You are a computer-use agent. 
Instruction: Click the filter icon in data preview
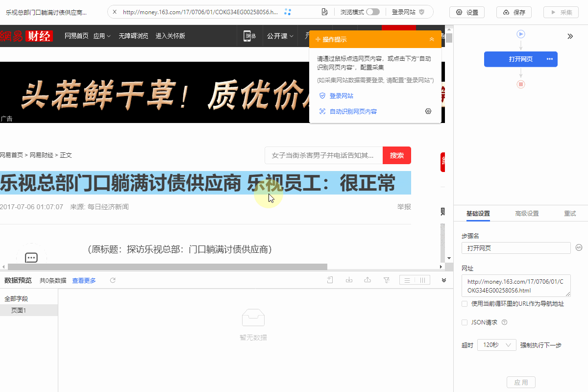tap(386, 280)
